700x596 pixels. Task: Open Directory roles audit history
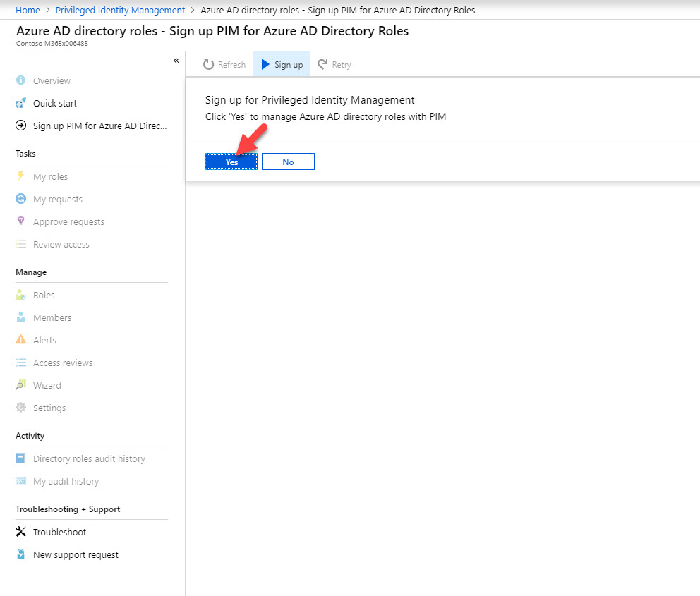90,459
